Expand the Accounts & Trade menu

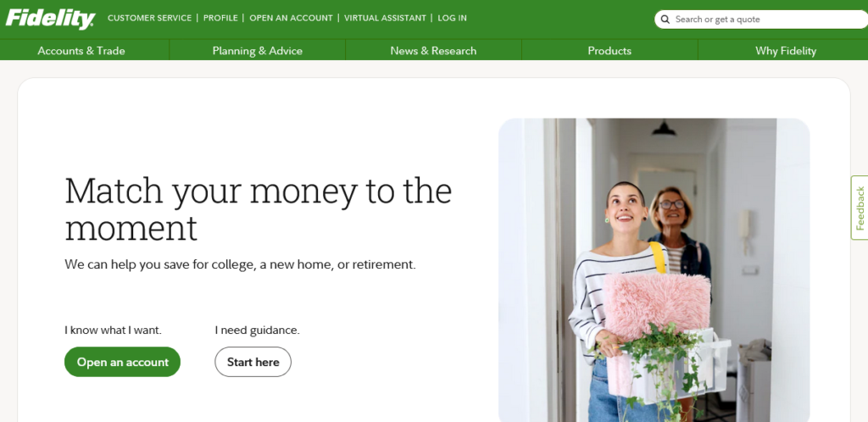pos(81,51)
